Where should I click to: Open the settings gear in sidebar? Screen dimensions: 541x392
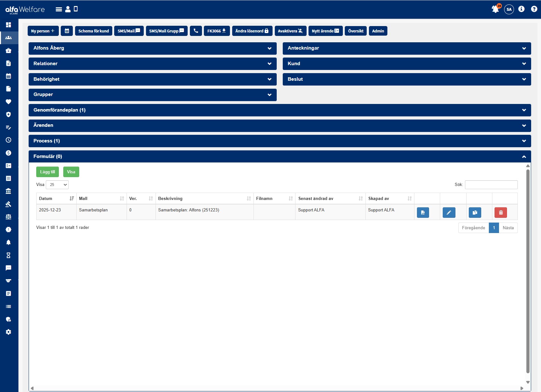(9, 332)
